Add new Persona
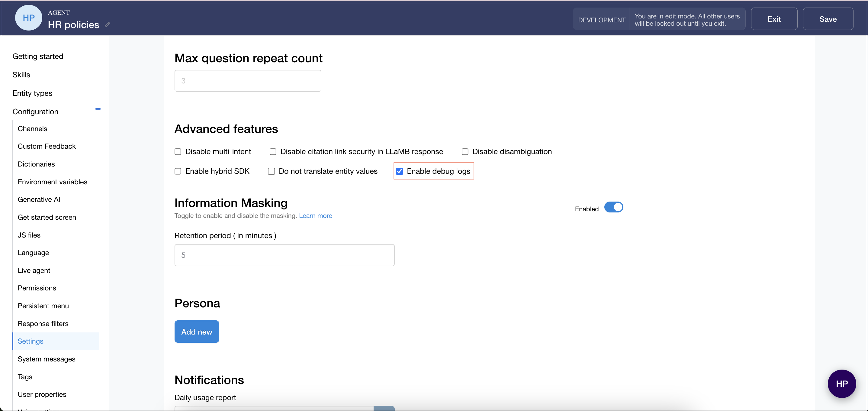868x411 pixels. (x=196, y=332)
